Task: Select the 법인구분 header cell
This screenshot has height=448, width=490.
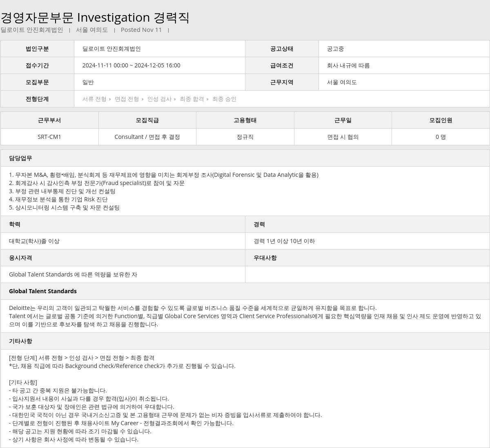Action: pyautogui.click(x=37, y=49)
